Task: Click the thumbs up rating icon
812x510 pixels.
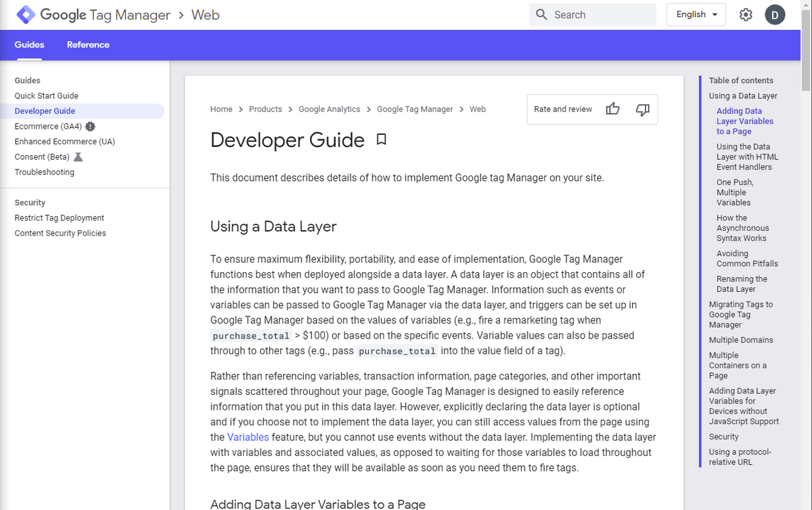Action: point(612,109)
